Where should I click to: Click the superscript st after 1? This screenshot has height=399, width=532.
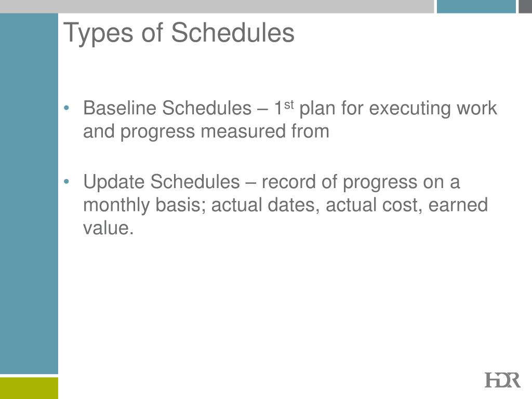click(289, 104)
